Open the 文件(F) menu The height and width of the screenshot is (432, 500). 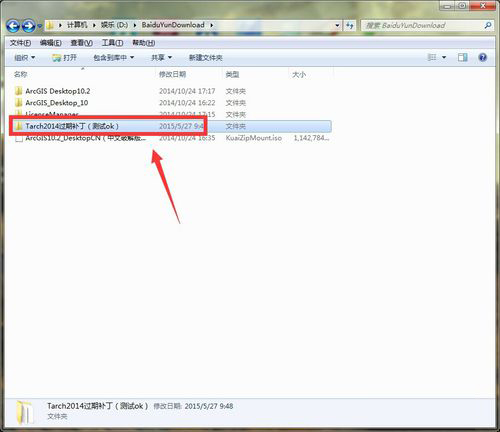pyautogui.click(x=20, y=43)
